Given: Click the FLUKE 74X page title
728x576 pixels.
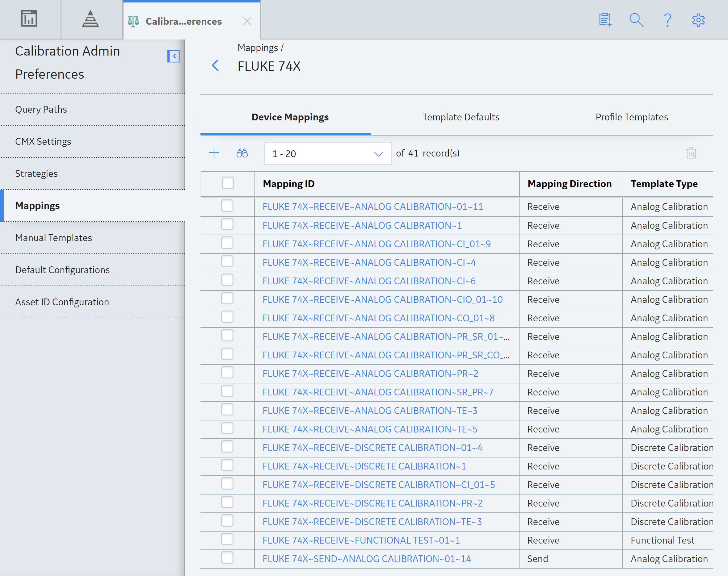Looking at the screenshot, I should pyautogui.click(x=269, y=66).
